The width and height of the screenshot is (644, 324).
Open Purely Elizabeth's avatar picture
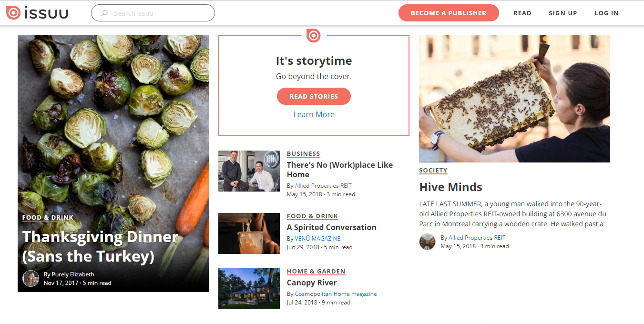pos(31,278)
